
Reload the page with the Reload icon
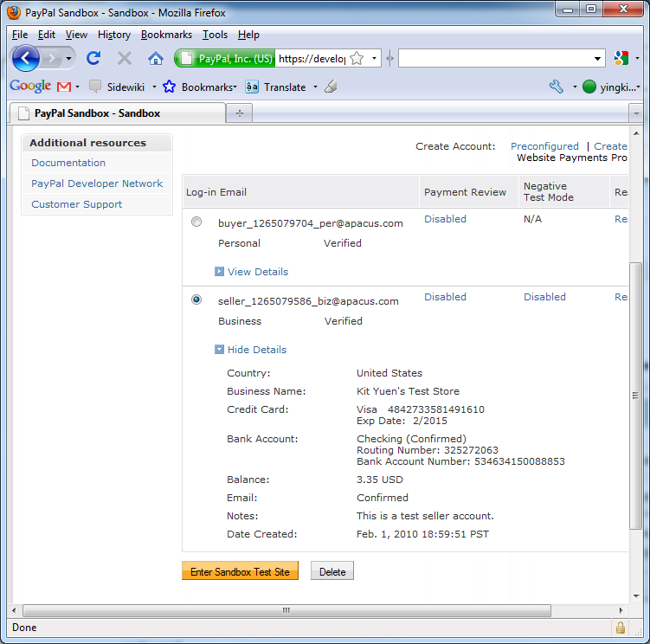pos(93,58)
